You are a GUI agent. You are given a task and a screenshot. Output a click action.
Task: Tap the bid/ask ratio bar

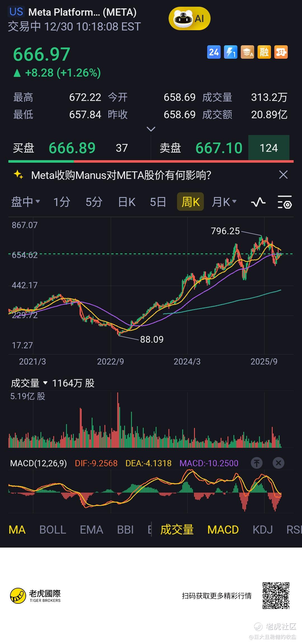tap(151, 161)
